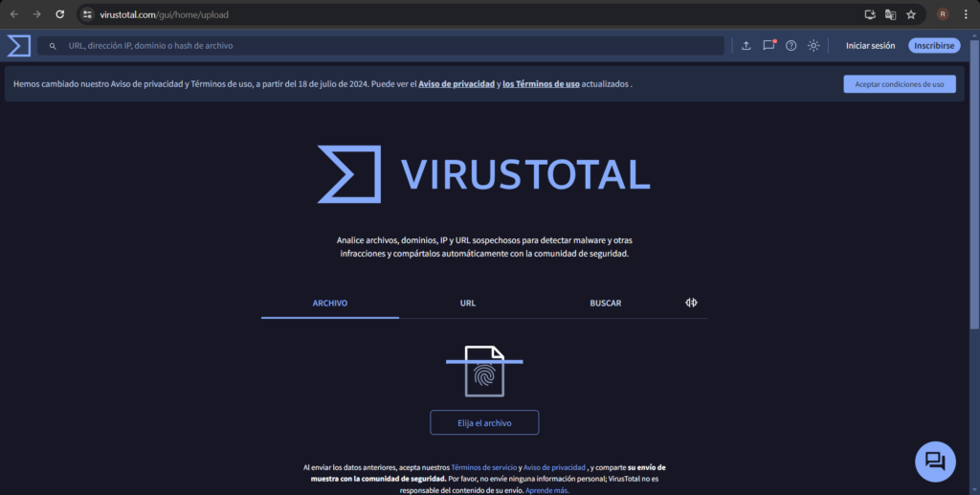This screenshot has width=980, height=495.
Task: Click the large VIRUSTOTAL logo
Action: tap(483, 174)
